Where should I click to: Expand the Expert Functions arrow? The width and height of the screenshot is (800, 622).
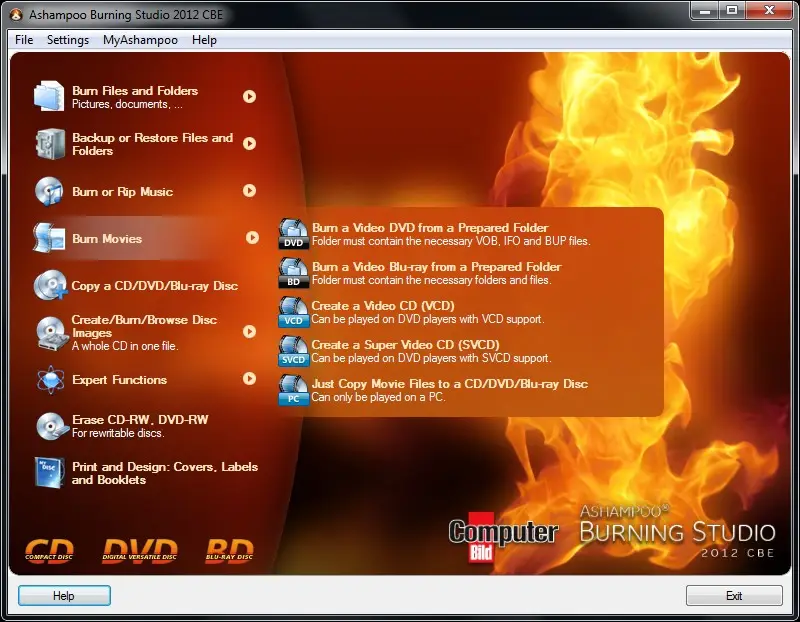click(249, 378)
